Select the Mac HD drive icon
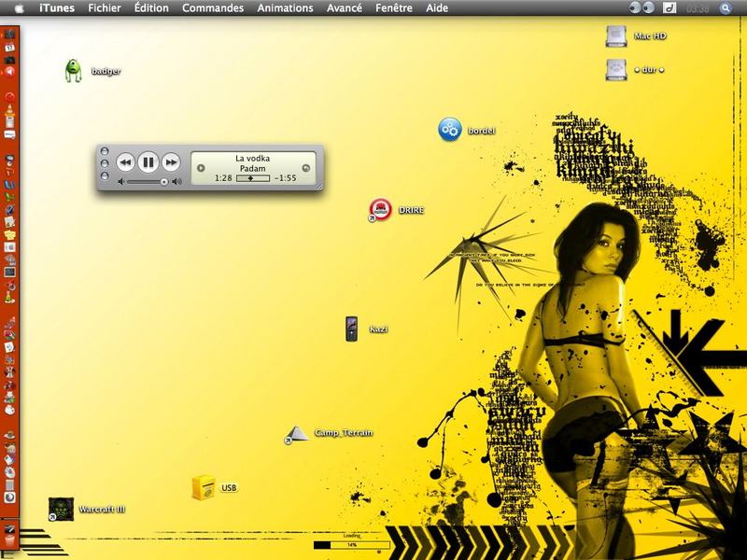Viewport: 747px width, 560px height. pyautogui.click(x=616, y=36)
